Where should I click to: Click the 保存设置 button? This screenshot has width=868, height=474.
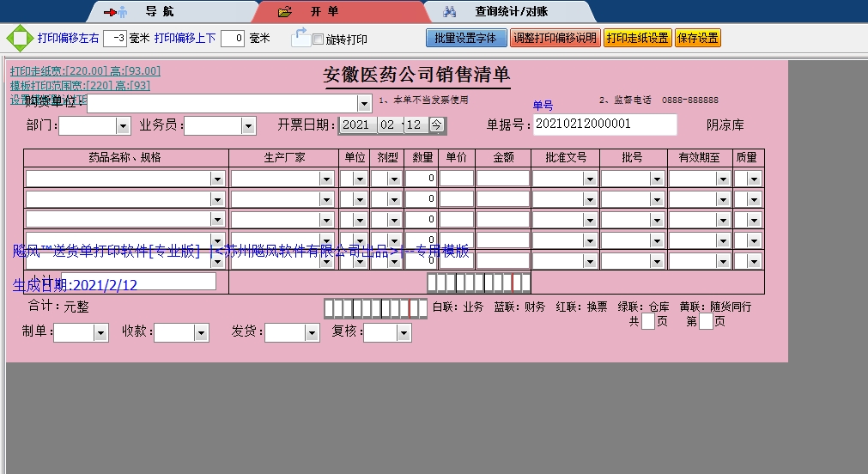click(697, 39)
